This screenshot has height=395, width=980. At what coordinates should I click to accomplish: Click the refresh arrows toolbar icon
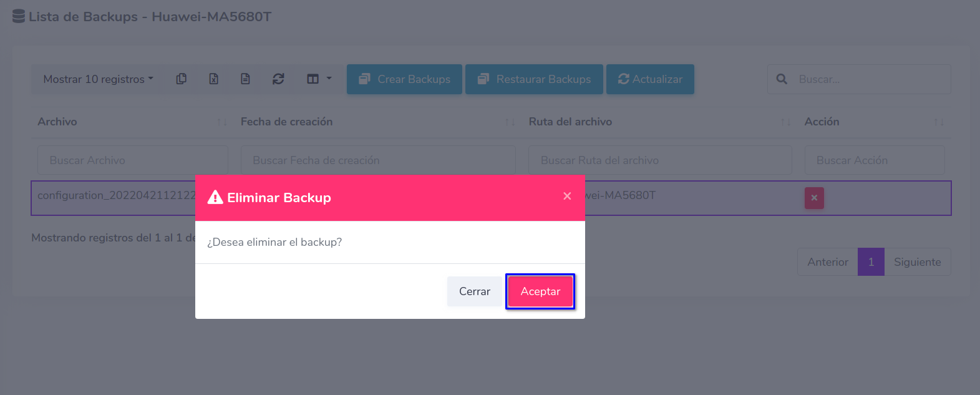[x=278, y=79]
